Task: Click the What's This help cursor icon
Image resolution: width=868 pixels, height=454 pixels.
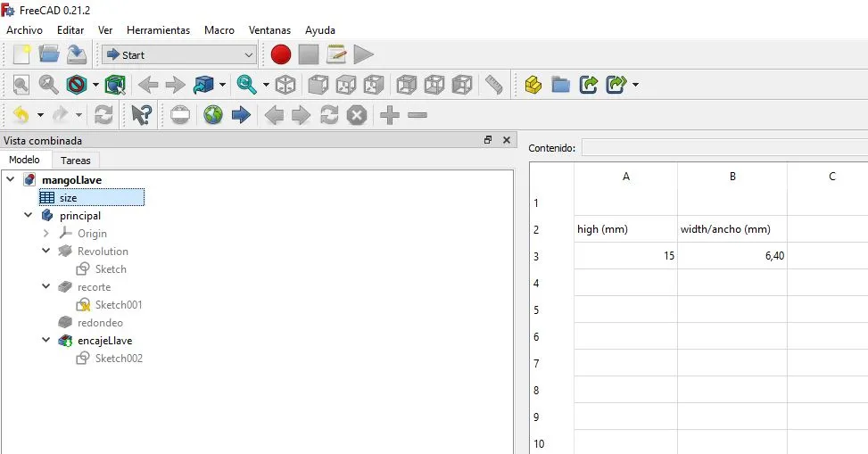Action: pyautogui.click(x=141, y=115)
